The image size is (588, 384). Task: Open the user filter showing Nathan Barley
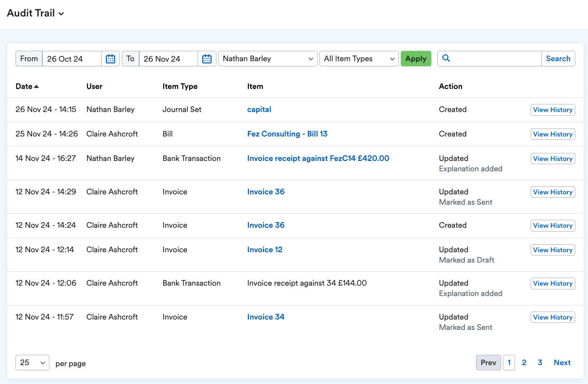tap(268, 58)
